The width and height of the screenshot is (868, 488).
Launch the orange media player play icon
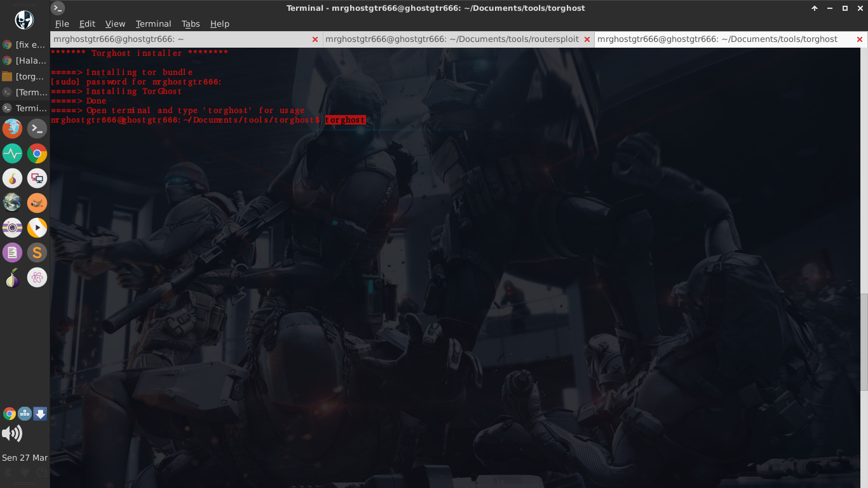tap(37, 227)
